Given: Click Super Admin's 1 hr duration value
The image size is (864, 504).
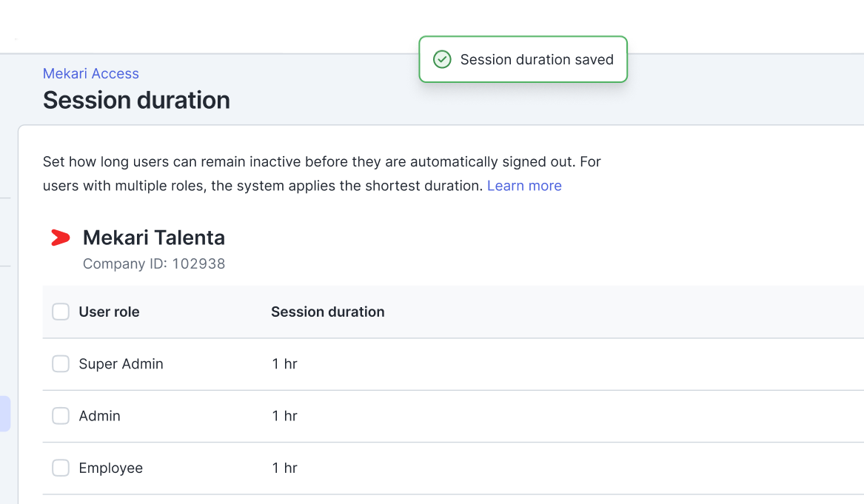Looking at the screenshot, I should point(284,364).
